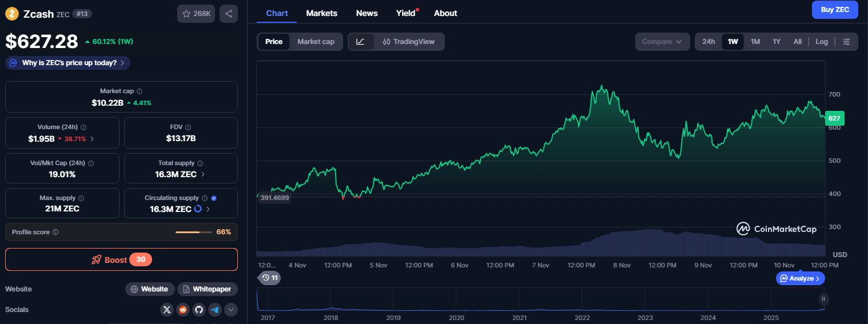Click the Zcash coin logo icon

tap(11, 14)
